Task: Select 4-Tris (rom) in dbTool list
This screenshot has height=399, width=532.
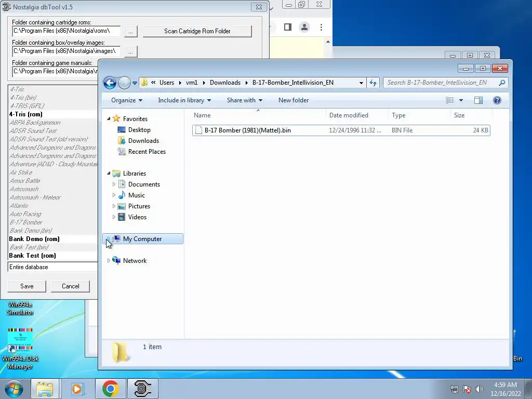Action: [x=53, y=114]
